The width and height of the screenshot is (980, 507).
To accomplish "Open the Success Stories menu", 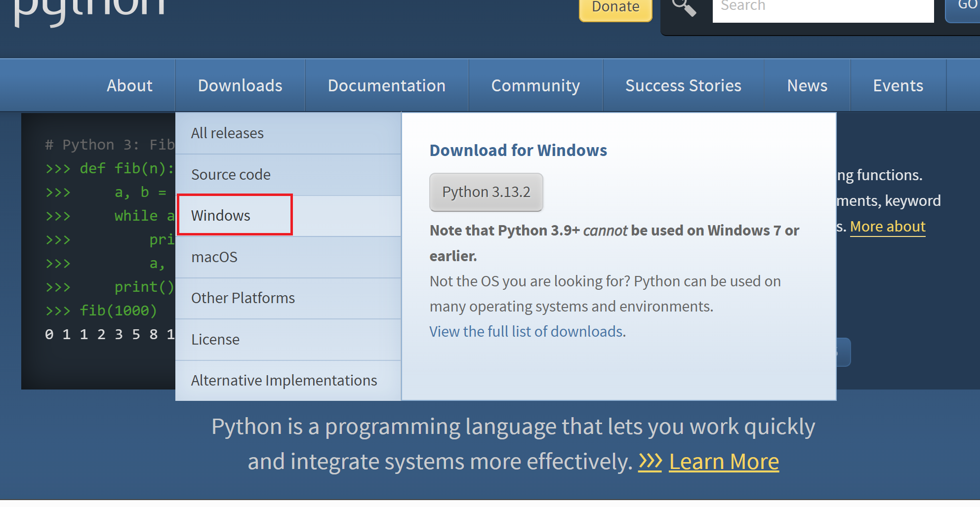I will (x=683, y=85).
